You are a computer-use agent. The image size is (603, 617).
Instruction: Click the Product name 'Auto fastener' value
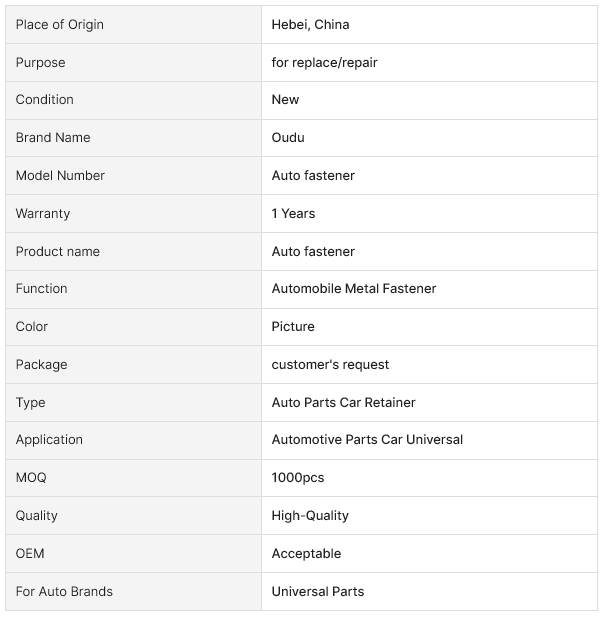click(x=313, y=251)
